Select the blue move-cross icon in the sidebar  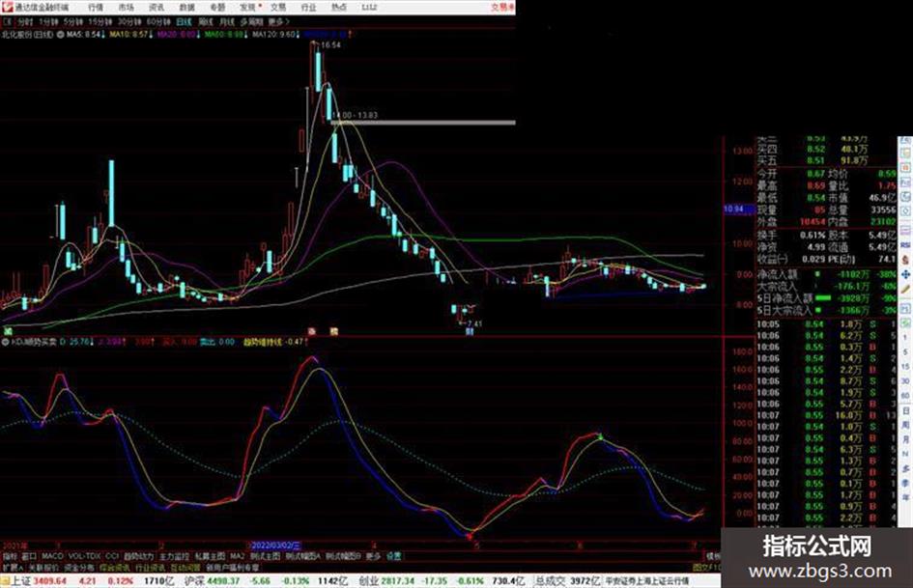pos(905,274)
